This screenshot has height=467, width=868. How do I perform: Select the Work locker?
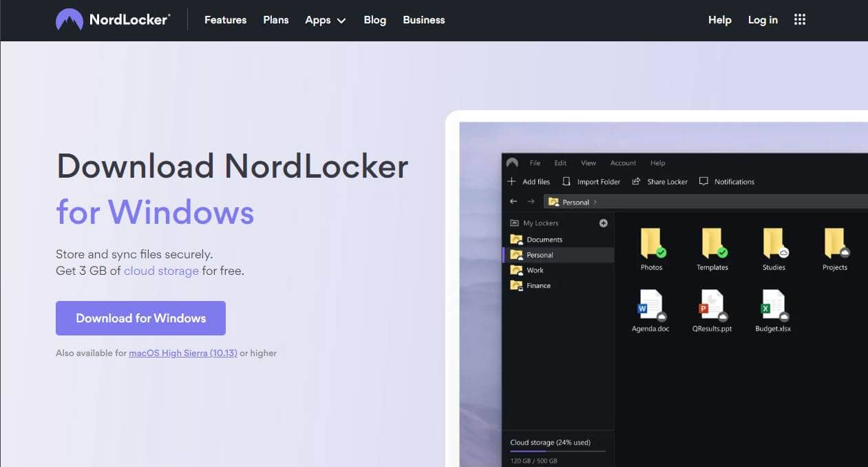point(533,270)
